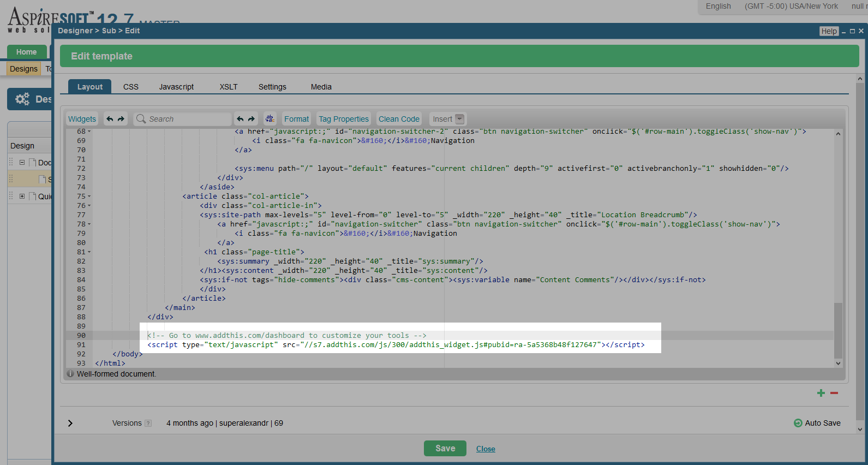Fold the h1 block at line 81
868x465 pixels.
tap(89, 252)
